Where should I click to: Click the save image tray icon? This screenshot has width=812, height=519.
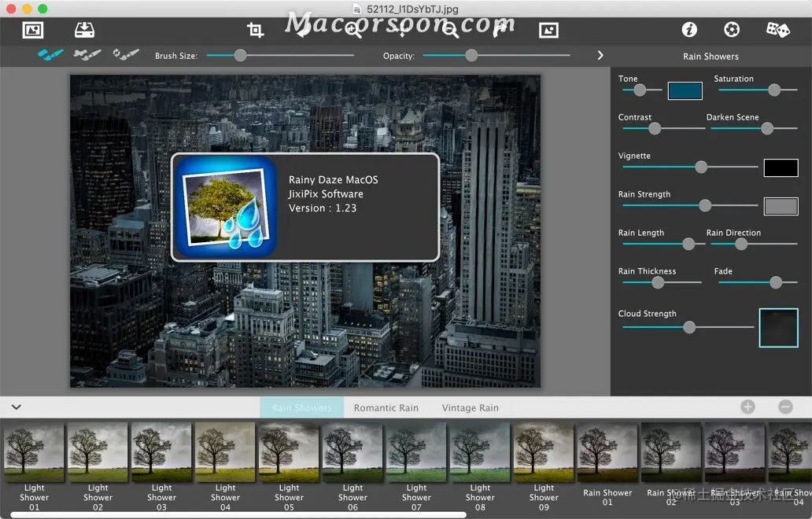click(84, 30)
